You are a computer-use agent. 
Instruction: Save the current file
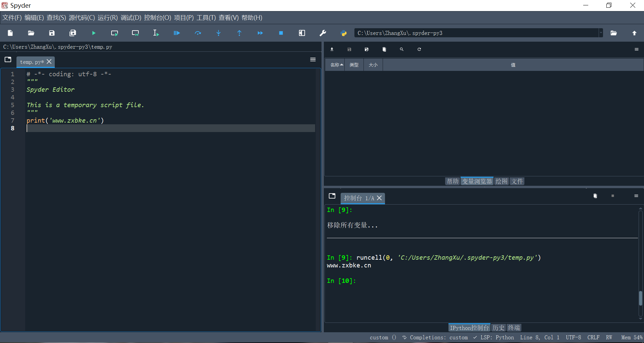(x=51, y=33)
